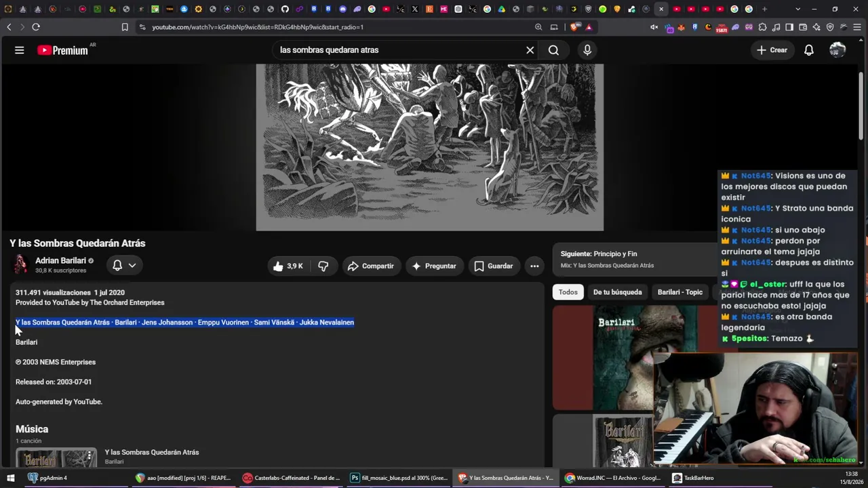This screenshot has width=868, height=488.
Task: Open the Música section song thumbnail
Action: tap(56, 457)
